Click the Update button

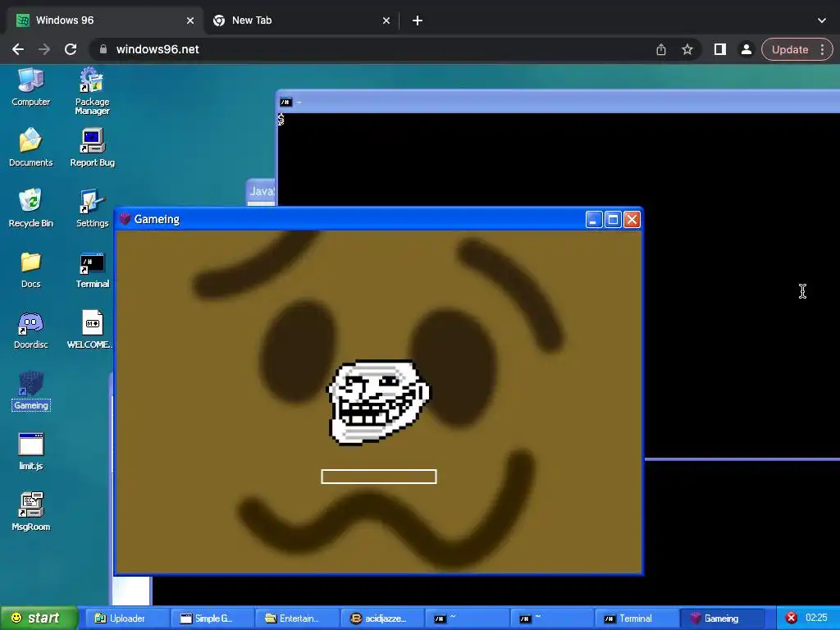[790, 49]
